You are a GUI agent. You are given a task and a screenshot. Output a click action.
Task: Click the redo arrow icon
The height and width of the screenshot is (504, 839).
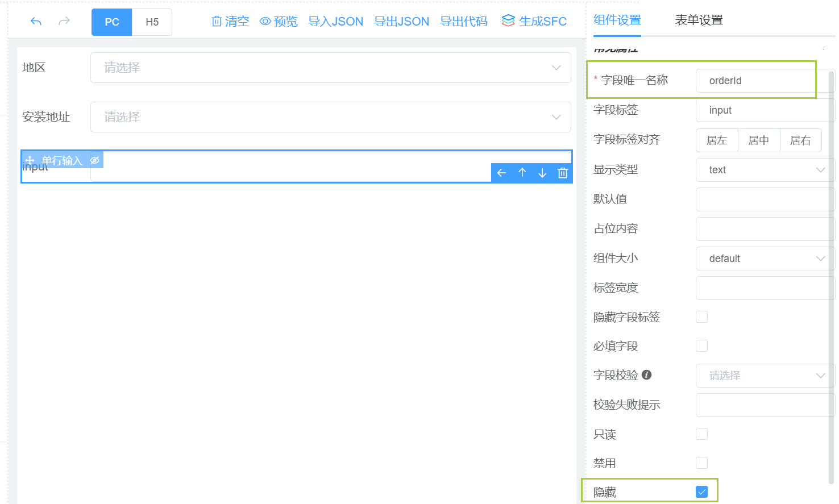click(64, 22)
